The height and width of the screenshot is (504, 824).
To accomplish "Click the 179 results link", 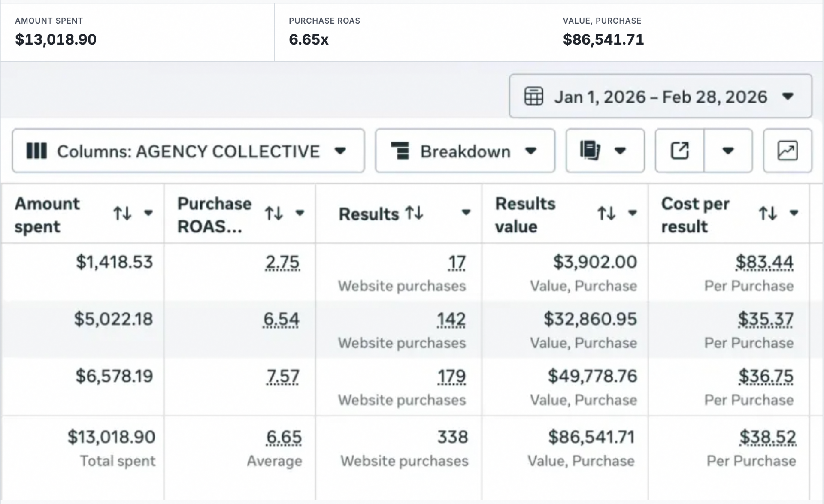I will tap(451, 376).
